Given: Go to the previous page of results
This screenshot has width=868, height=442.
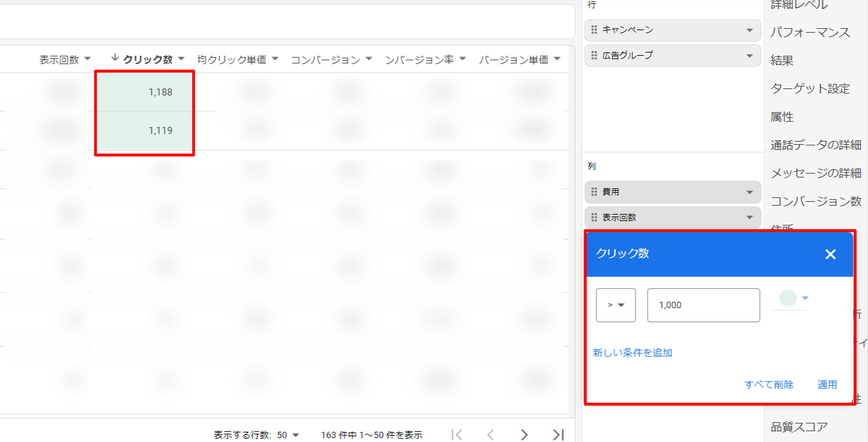Looking at the screenshot, I should [x=490, y=435].
